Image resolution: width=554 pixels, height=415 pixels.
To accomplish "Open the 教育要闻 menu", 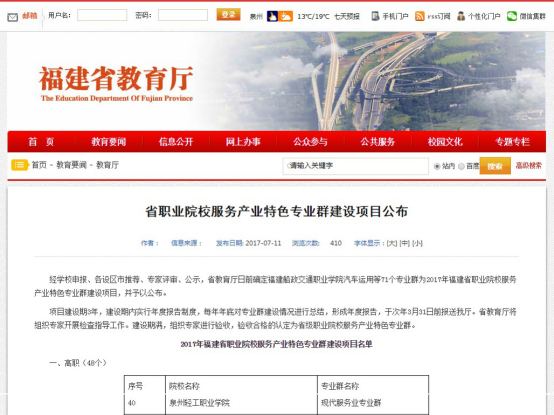I will click(109, 142).
